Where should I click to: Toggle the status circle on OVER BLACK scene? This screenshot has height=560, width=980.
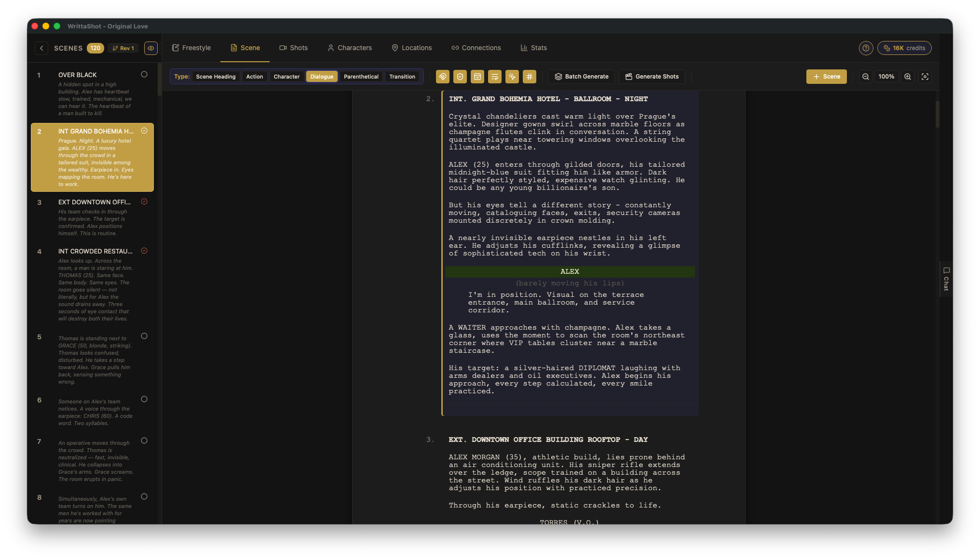click(x=144, y=74)
